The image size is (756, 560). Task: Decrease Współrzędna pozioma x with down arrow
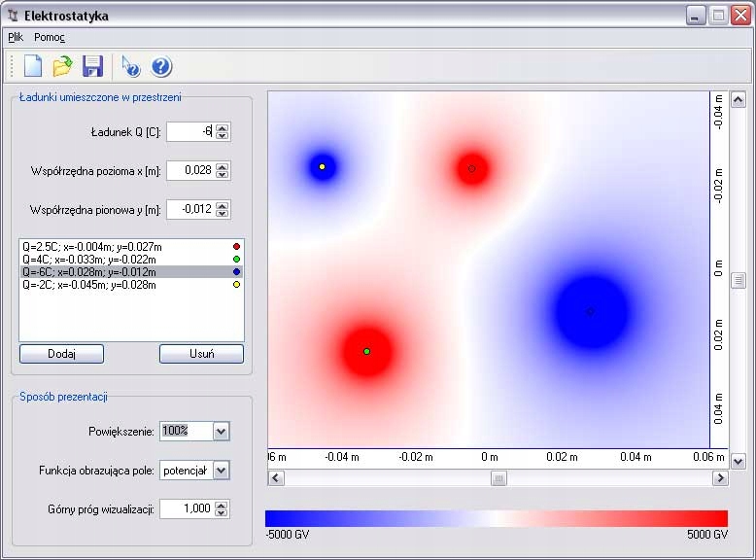(x=222, y=175)
